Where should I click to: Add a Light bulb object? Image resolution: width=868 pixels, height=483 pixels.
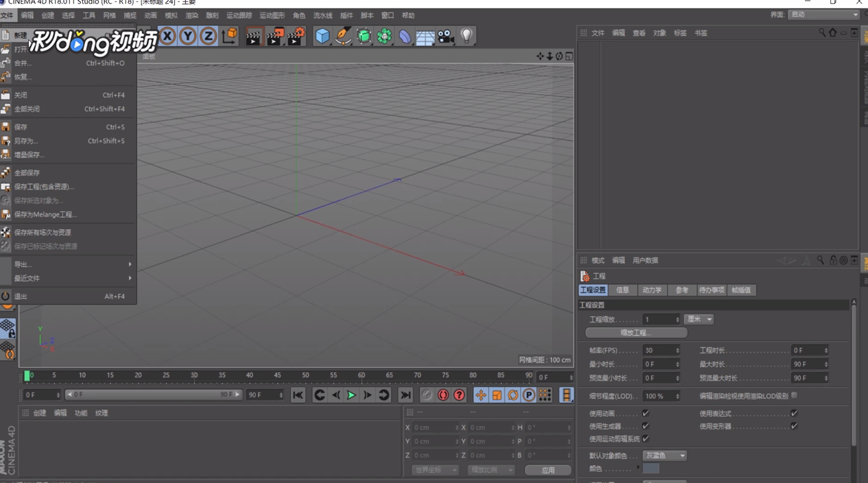466,36
